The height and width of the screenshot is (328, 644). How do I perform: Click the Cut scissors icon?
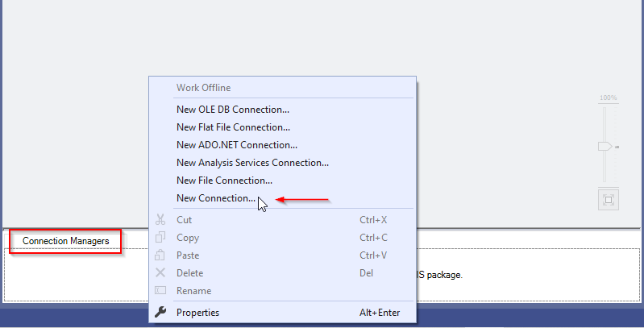coord(160,219)
